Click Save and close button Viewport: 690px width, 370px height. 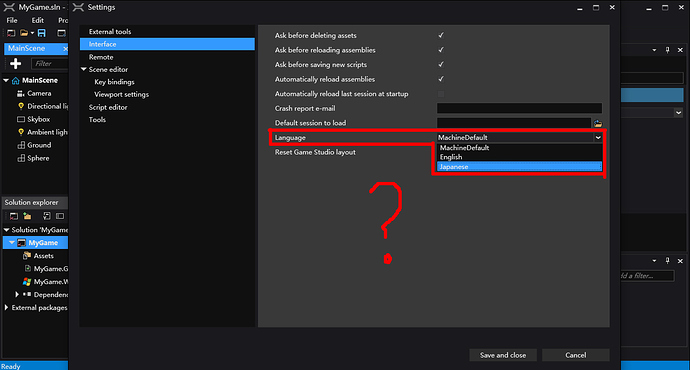[x=503, y=355]
